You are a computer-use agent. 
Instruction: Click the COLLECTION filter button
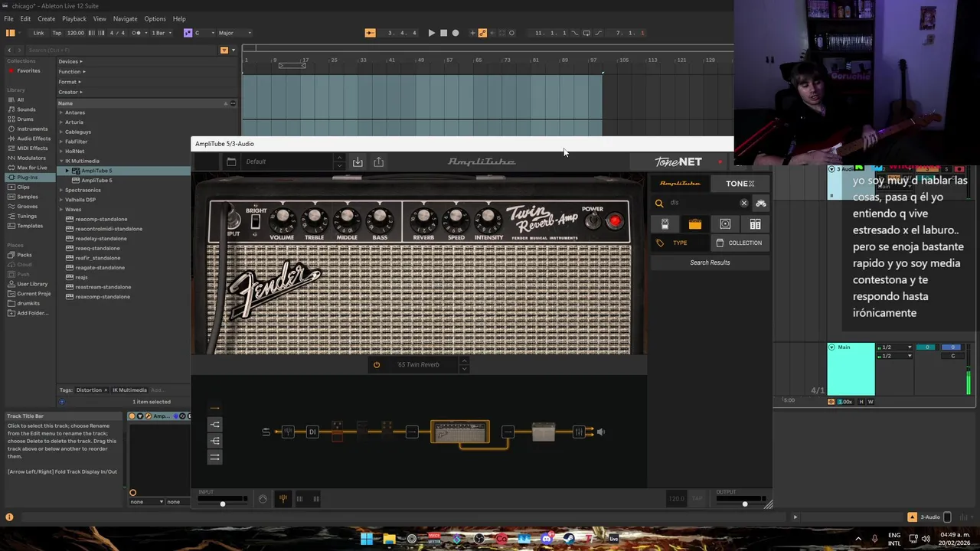point(740,243)
